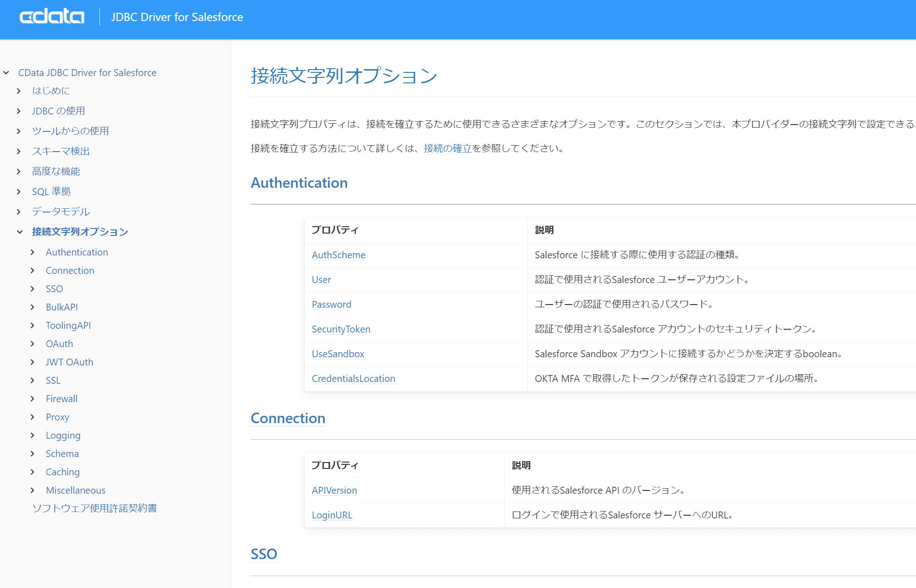Expand the Proxy chevron in sidebar
Viewport: 916px width, 588px height.
click(x=33, y=417)
